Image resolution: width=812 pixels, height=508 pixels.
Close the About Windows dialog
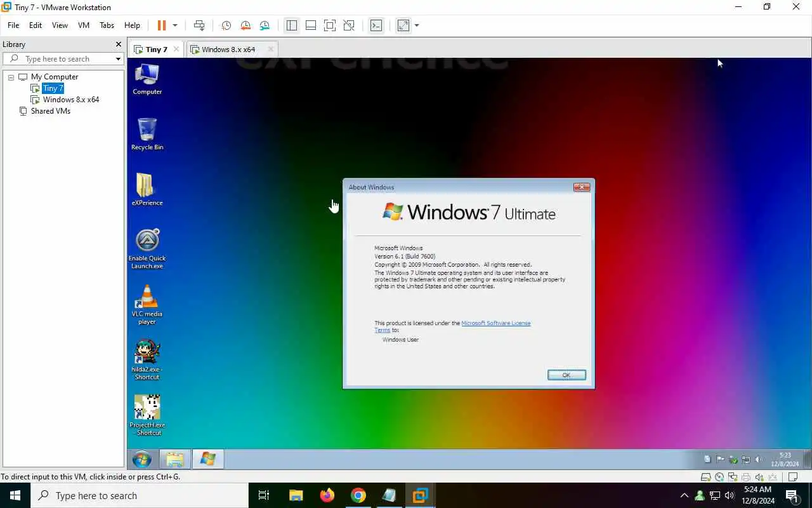582,187
